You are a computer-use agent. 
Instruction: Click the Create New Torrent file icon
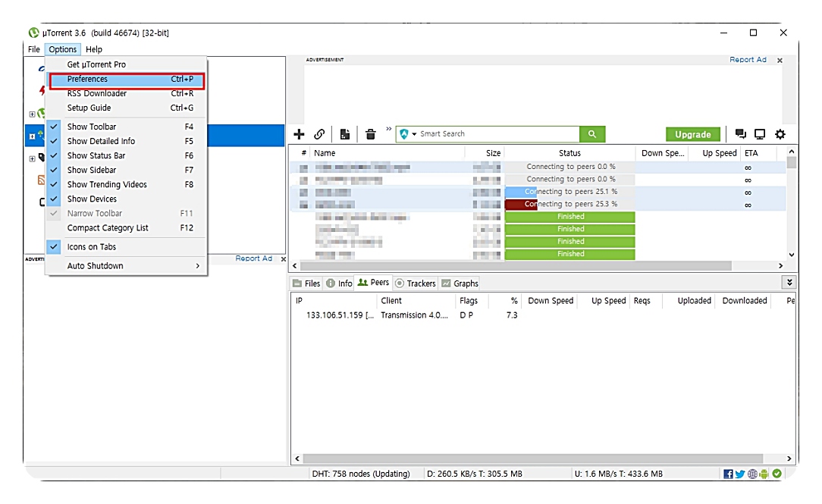pyautogui.click(x=344, y=134)
